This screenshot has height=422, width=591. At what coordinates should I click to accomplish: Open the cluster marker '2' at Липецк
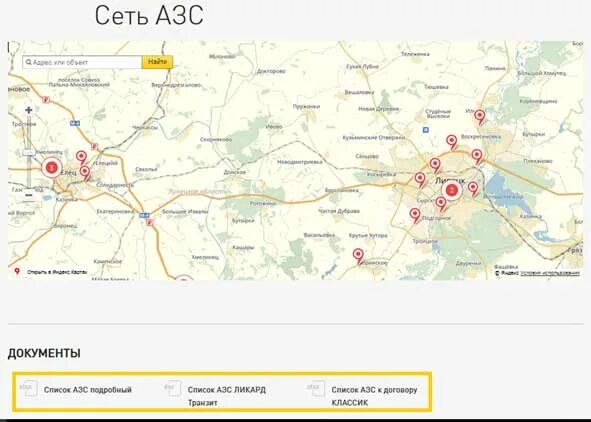tap(452, 190)
